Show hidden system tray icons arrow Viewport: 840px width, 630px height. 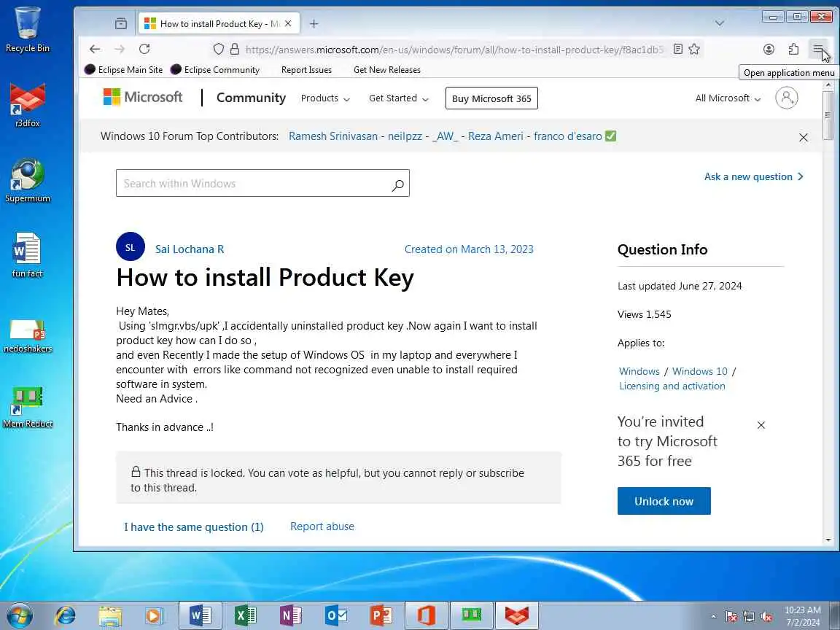point(713,617)
